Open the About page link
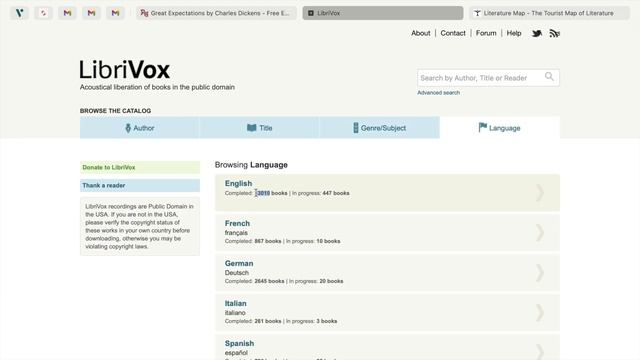Screen dimensions: 640x360 pyautogui.click(x=420, y=33)
